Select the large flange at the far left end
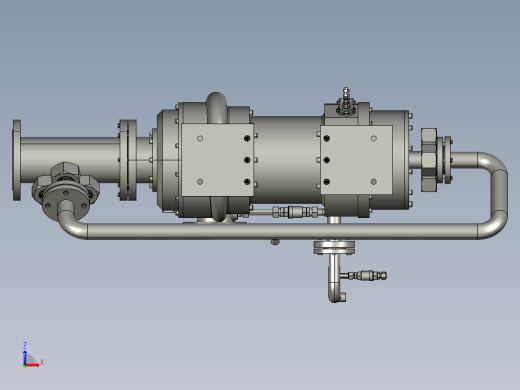This screenshot has width=520, height=390. click(x=17, y=160)
